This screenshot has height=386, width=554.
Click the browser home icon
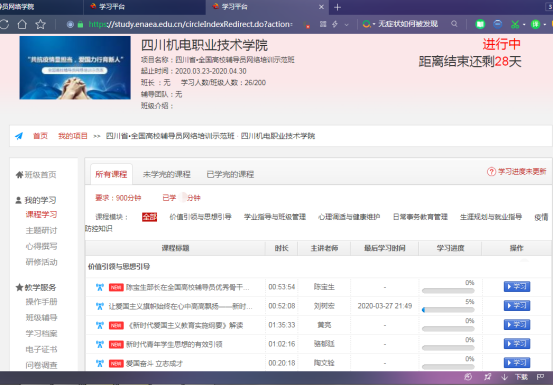click(22, 24)
